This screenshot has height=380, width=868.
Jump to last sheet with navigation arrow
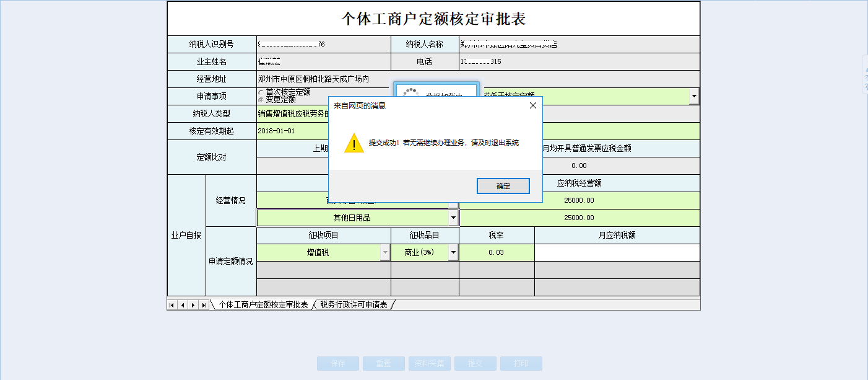[203, 305]
